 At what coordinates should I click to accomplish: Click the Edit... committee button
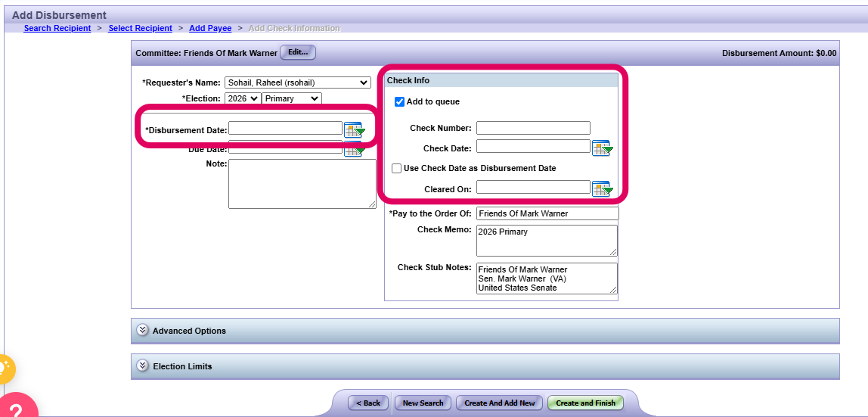(x=298, y=52)
